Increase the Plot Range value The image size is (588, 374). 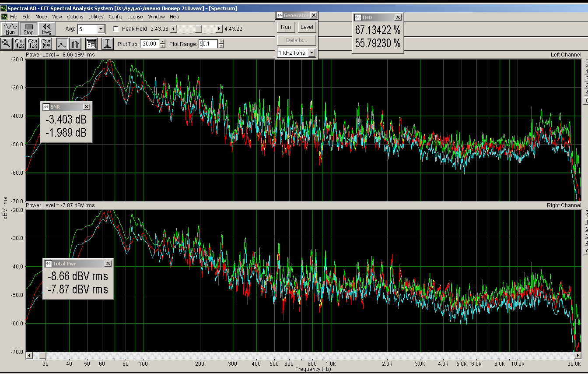[x=221, y=42]
